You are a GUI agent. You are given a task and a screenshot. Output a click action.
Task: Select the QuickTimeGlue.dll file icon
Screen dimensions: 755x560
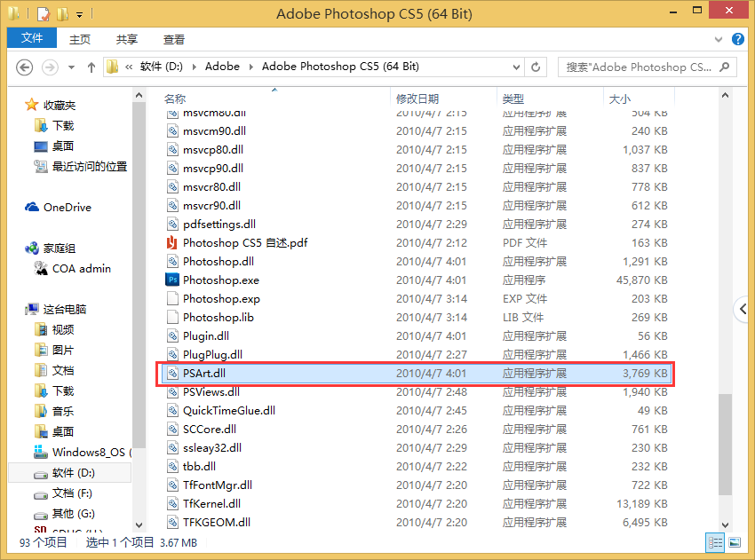172,410
